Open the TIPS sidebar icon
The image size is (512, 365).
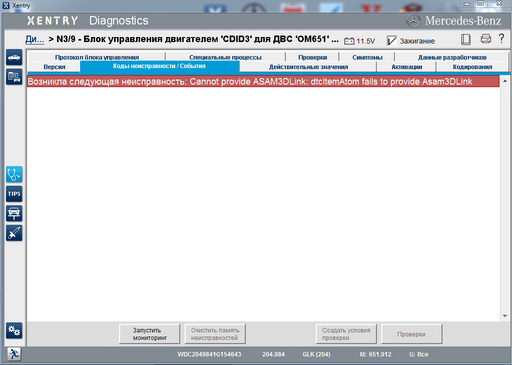14,194
